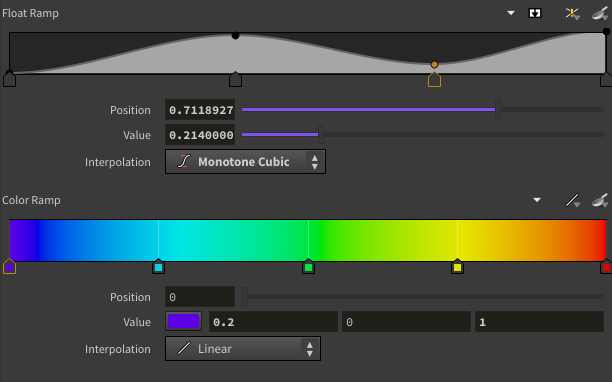This screenshot has height=382, width=612.
Task: Select leftmost float ramp handle marker
Action: (9, 79)
